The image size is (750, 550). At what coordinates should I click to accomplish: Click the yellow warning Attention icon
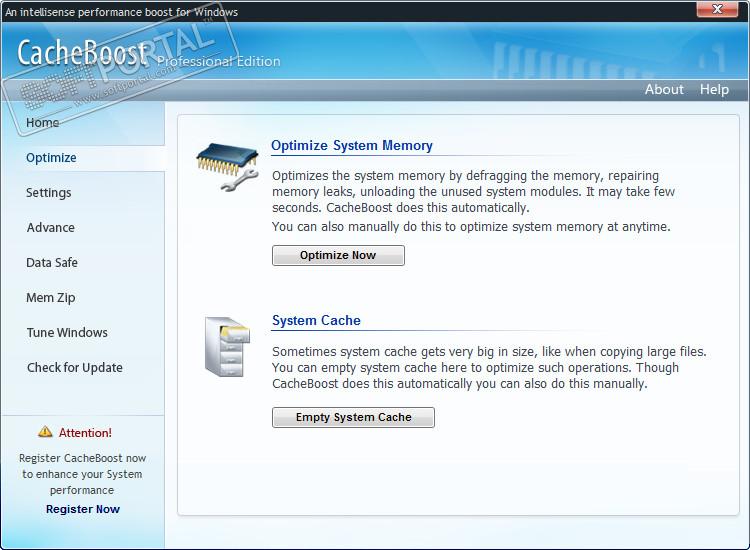point(45,432)
